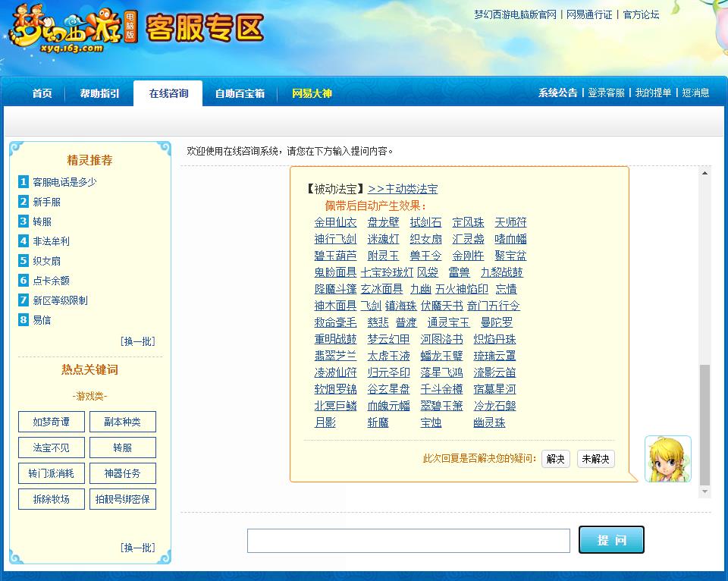Select the 在线咨询 tab
728x581 pixels.
click(x=168, y=93)
